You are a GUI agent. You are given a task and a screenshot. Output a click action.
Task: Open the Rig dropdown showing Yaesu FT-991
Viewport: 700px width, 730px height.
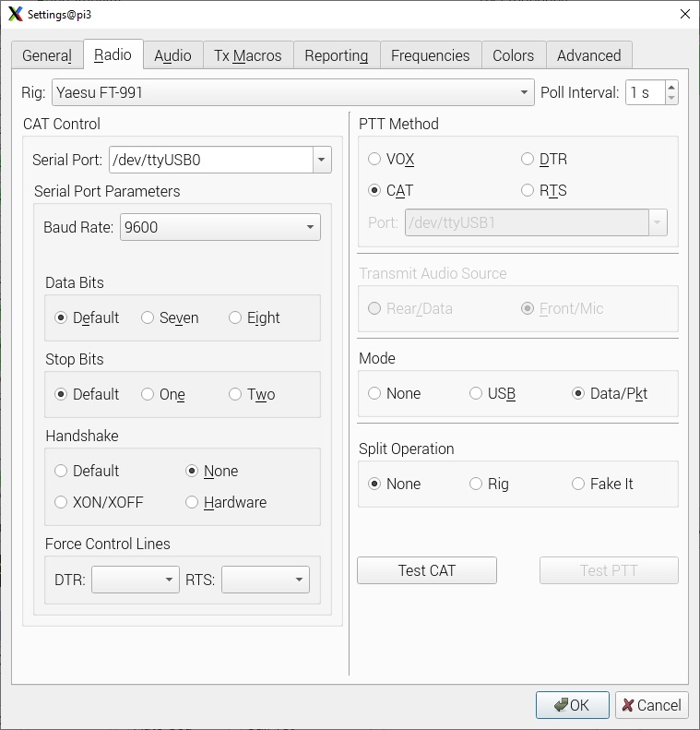tap(293, 92)
